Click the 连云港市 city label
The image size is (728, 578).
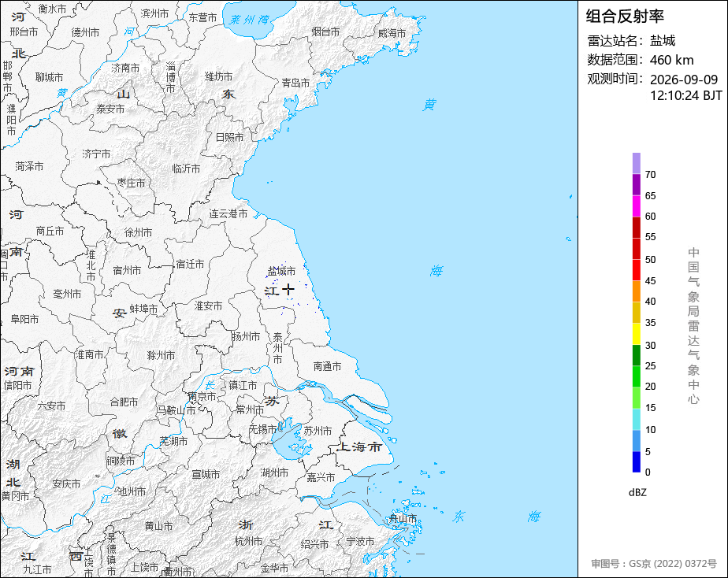(x=228, y=214)
